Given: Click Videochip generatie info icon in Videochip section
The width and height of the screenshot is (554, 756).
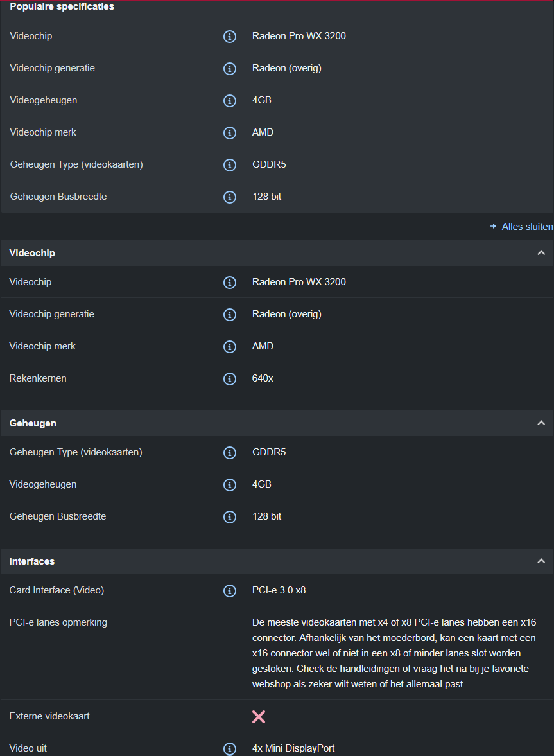Looking at the screenshot, I should pyautogui.click(x=230, y=315).
